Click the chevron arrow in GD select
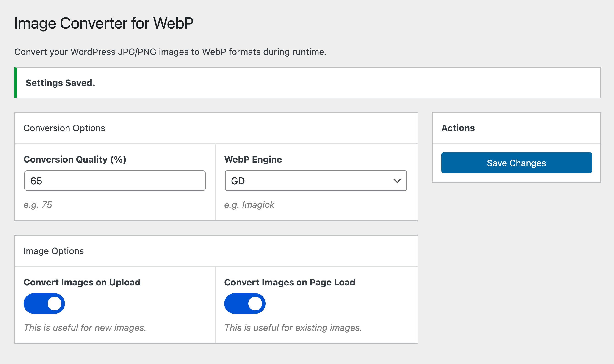614x364 pixels. coord(397,181)
